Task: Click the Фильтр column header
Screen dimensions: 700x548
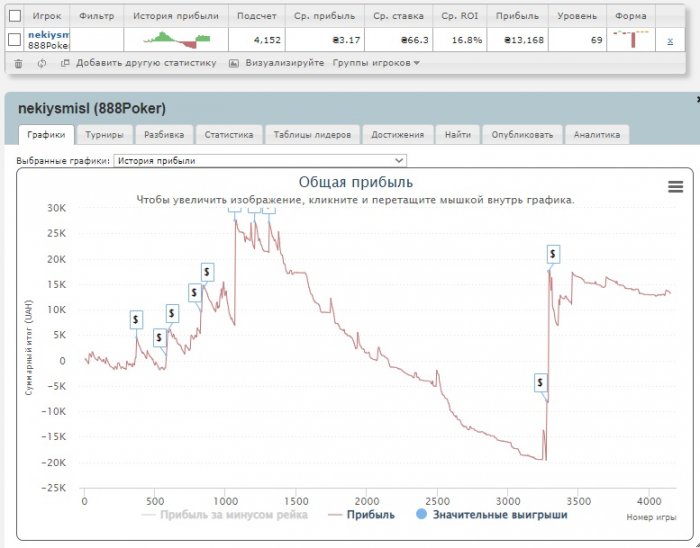Action: pos(96,16)
